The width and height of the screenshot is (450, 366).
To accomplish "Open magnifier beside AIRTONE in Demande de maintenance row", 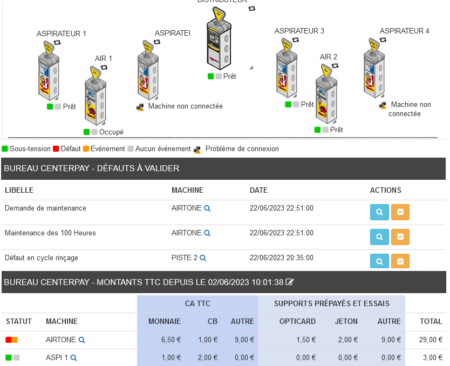I will click(207, 209).
